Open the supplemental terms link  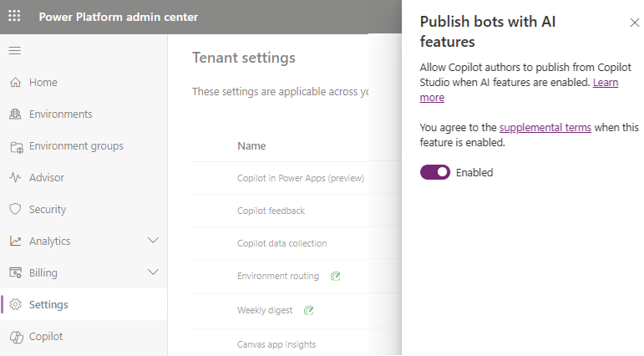(545, 128)
